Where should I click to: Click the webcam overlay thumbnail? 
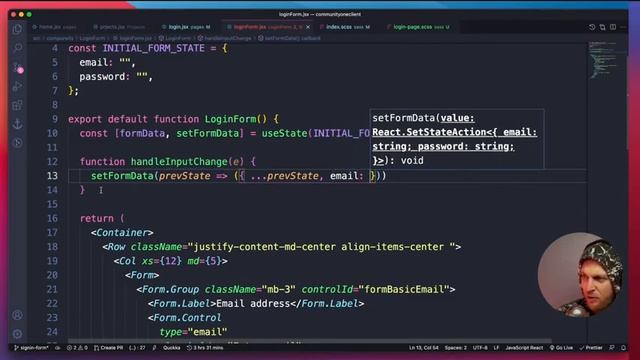580,274
